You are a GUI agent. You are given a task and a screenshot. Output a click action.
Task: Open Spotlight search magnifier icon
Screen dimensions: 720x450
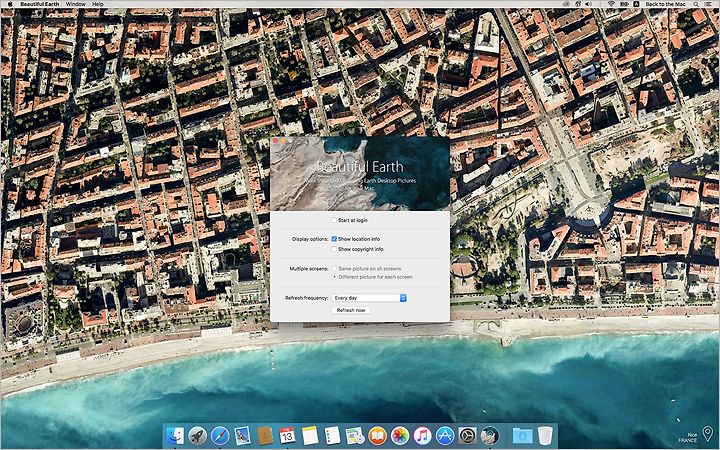696,4
